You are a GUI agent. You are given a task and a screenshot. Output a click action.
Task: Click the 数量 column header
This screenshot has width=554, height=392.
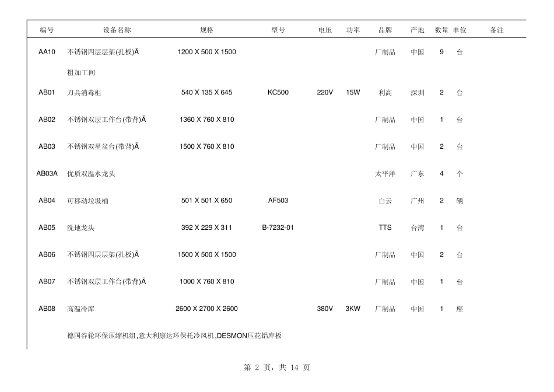(441, 30)
